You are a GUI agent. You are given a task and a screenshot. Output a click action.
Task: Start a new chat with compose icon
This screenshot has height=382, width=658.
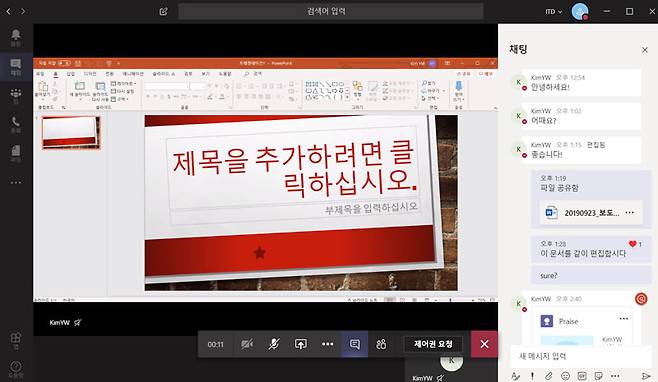[x=164, y=11]
